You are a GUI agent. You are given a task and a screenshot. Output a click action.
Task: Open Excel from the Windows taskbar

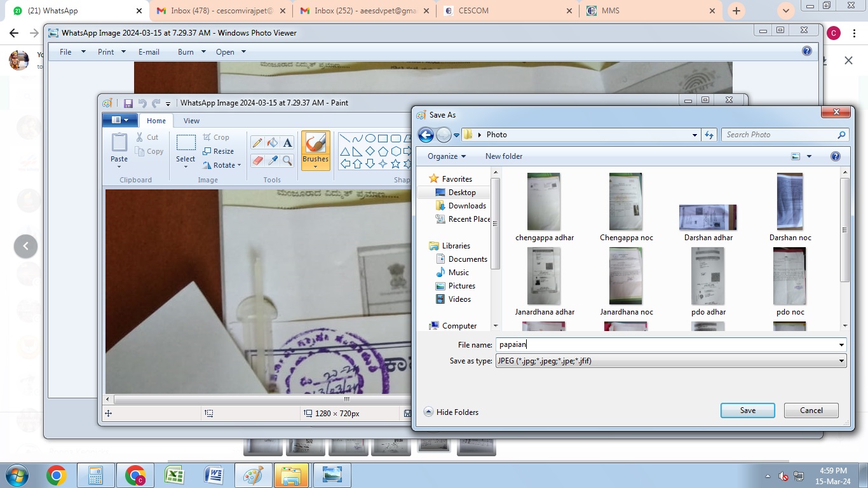point(174,475)
